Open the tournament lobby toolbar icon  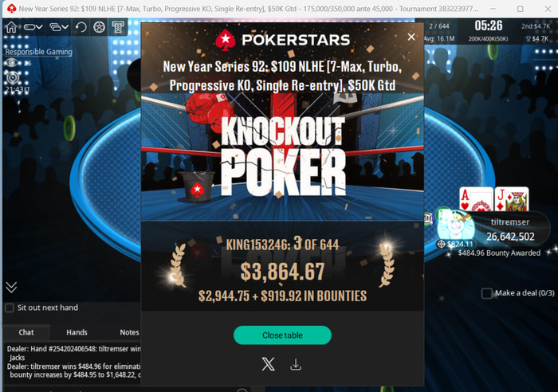(x=118, y=27)
